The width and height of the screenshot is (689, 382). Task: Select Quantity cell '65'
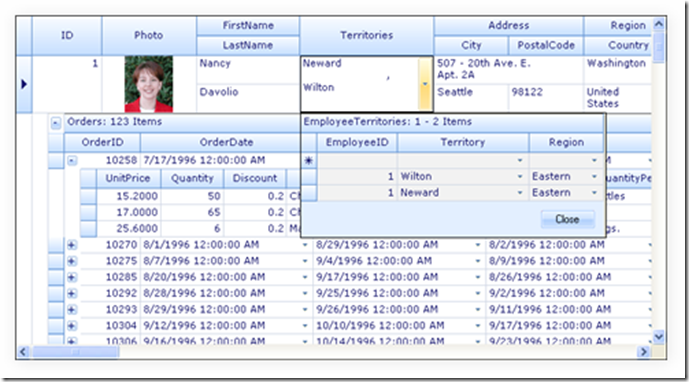[192, 212]
